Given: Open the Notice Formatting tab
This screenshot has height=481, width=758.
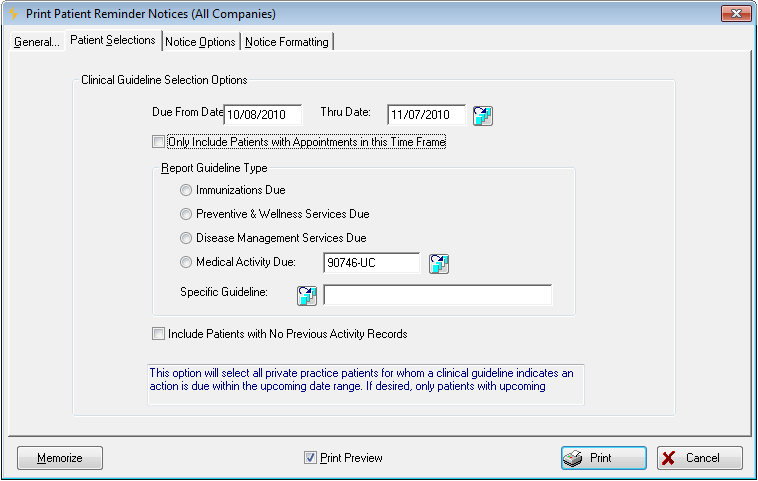Looking at the screenshot, I should coord(287,42).
